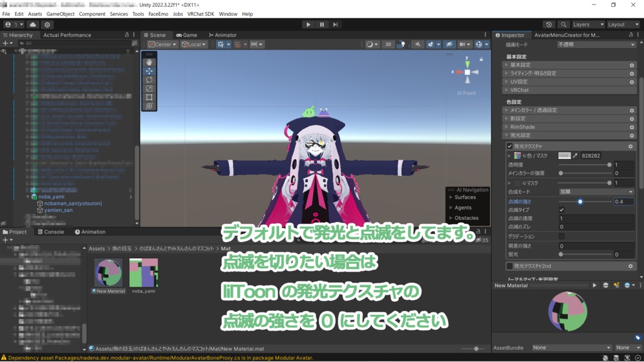Select the Hand tool in the Scene view toolbar

pos(149,61)
